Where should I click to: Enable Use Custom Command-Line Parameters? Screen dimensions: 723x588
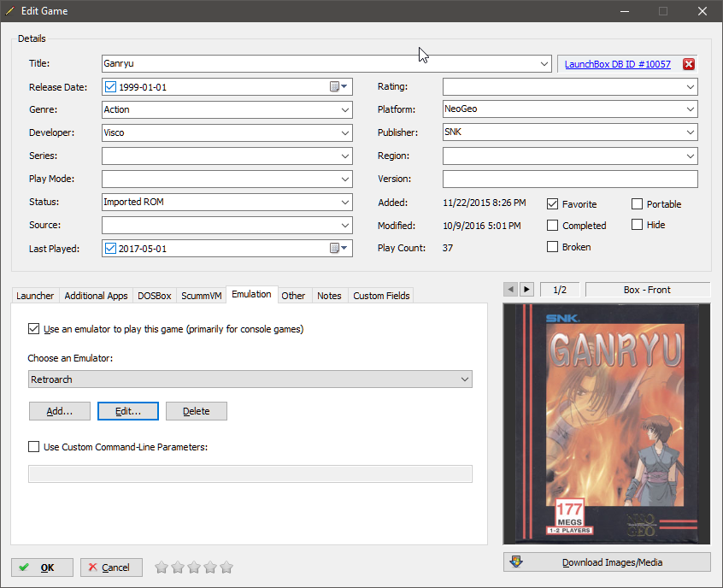point(33,446)
